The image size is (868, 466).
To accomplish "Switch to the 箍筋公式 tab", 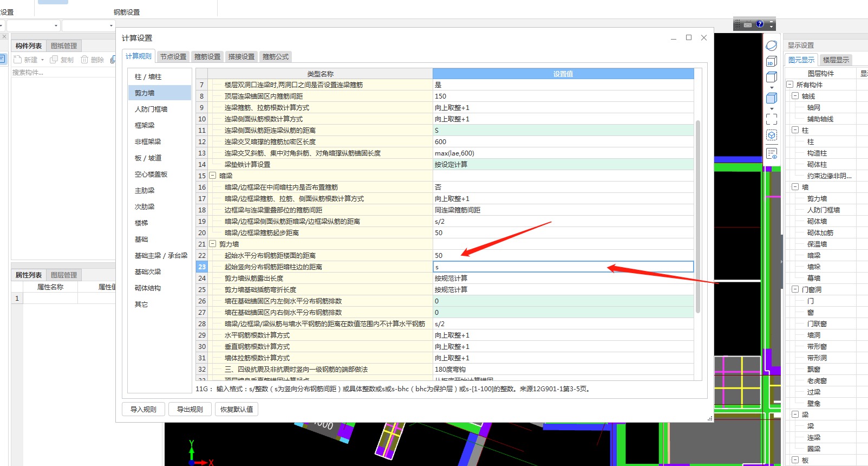I will pos(276,56).
